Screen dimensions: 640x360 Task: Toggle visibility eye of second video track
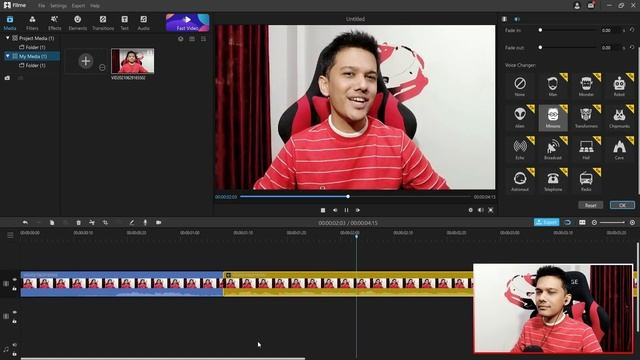click(x=15, y=312)
